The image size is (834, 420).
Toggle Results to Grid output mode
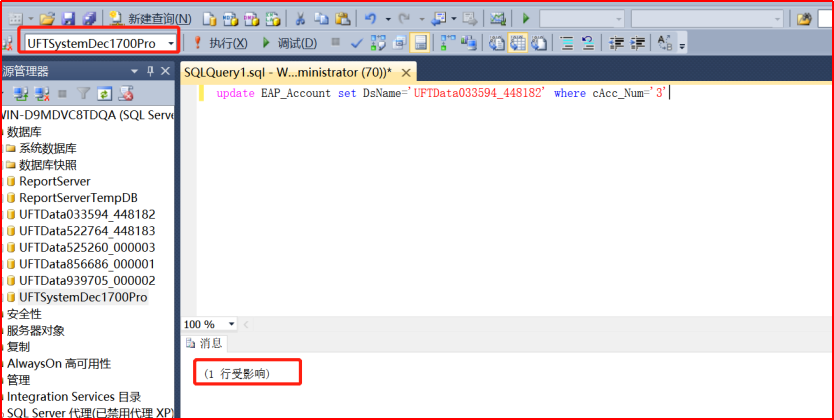click(x=516, y=43)
